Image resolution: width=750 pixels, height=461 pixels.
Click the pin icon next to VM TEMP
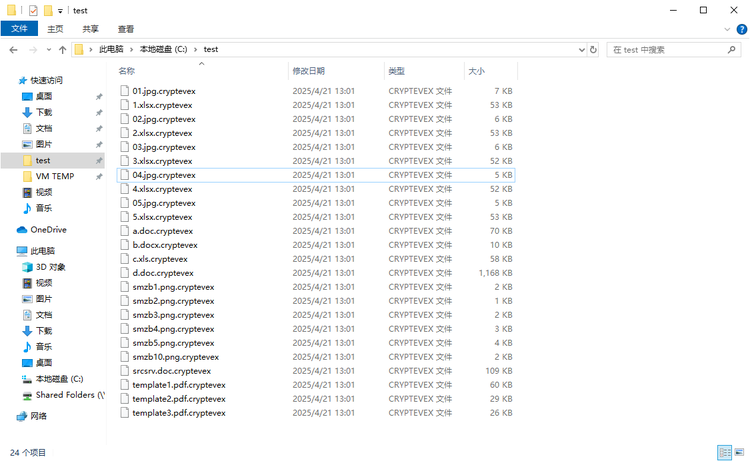coord(99,176)
